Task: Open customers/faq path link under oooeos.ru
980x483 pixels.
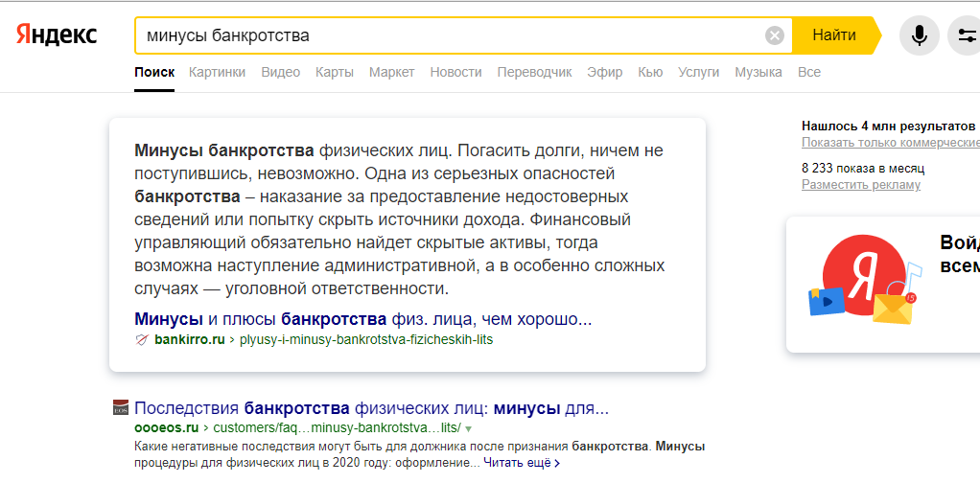Action: click(x=337, y=428)
